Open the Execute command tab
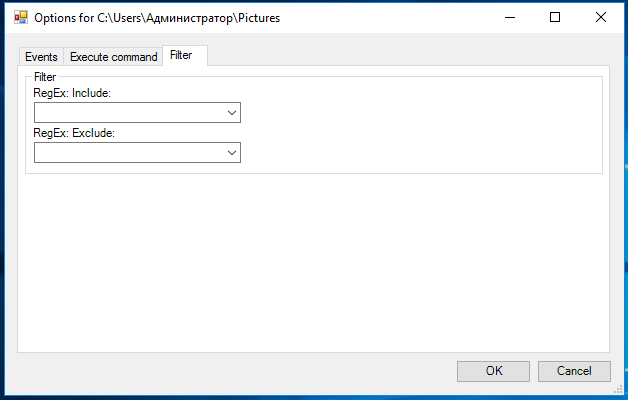 tap(113, 57)
